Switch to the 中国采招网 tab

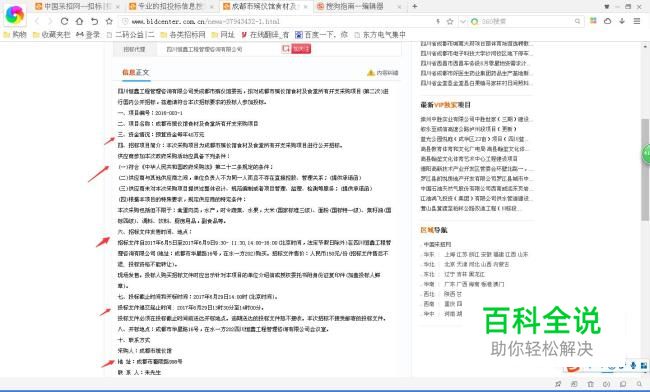77,6
